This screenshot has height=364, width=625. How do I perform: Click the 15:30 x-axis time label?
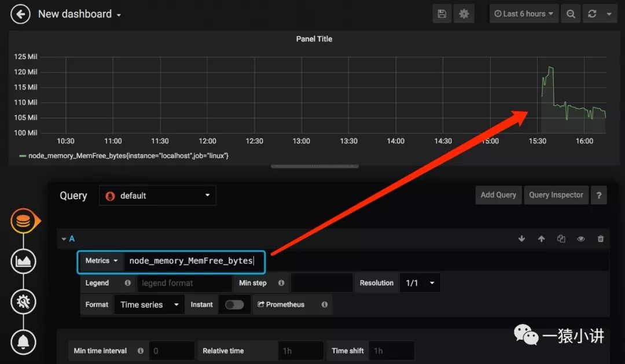click(537, 141)
